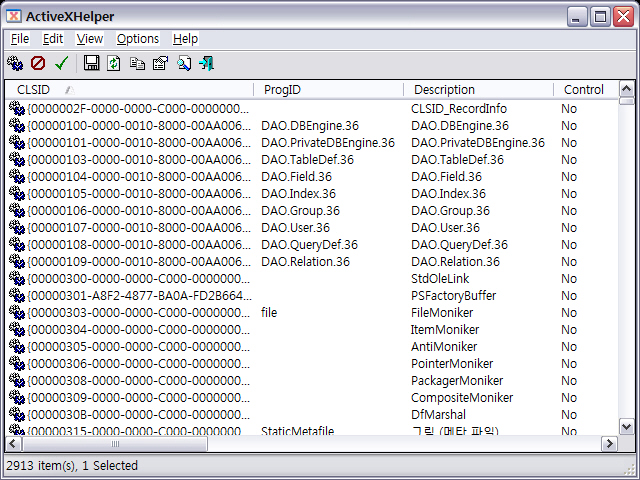Screen dimensions: 640x480
Task: Click the row icon for DAO.TableDef.36
Action: (x=17, y=160)
